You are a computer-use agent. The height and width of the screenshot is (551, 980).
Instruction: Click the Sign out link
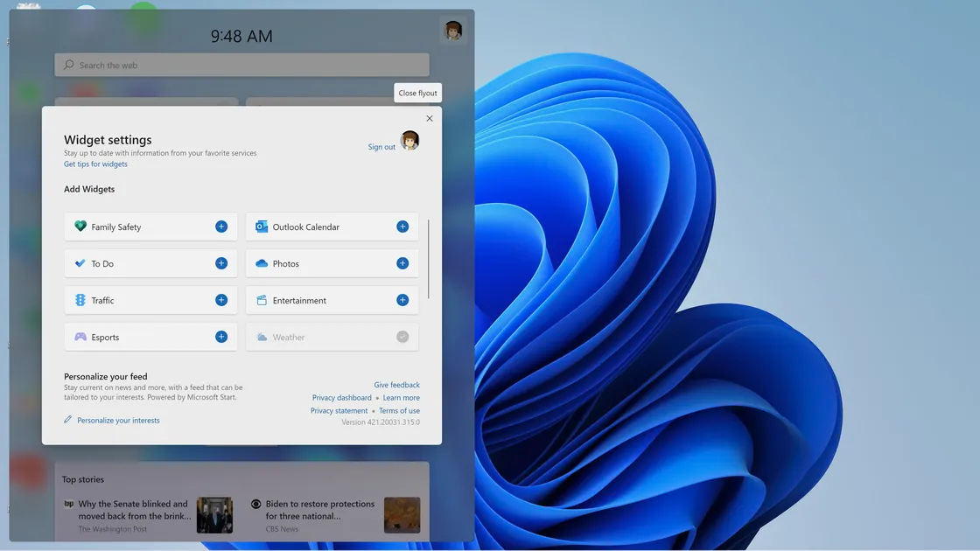point(381,147)
